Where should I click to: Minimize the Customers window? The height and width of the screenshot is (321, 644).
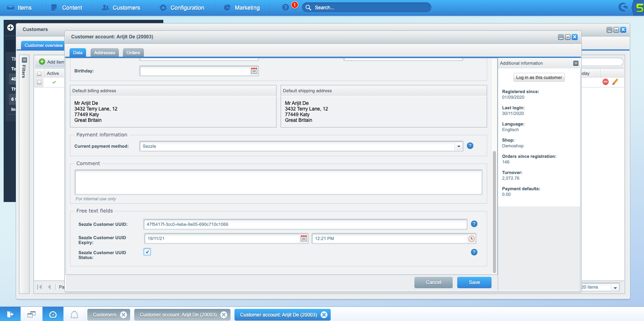pos(609,30)
